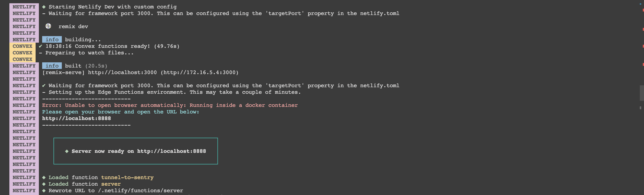Click the info badge next to built
Screen dimensions: 644x195
pyautogui.click(x=52, y=66)
